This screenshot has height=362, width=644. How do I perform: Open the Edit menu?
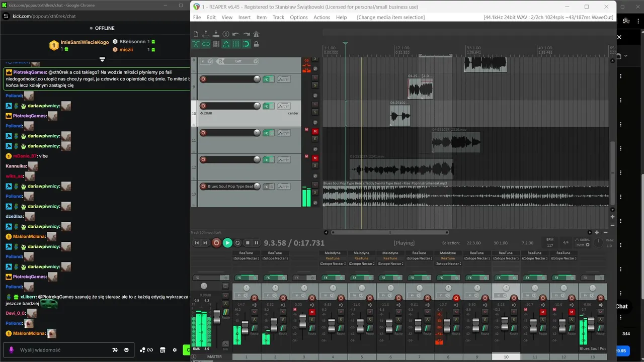click(211, 17)
